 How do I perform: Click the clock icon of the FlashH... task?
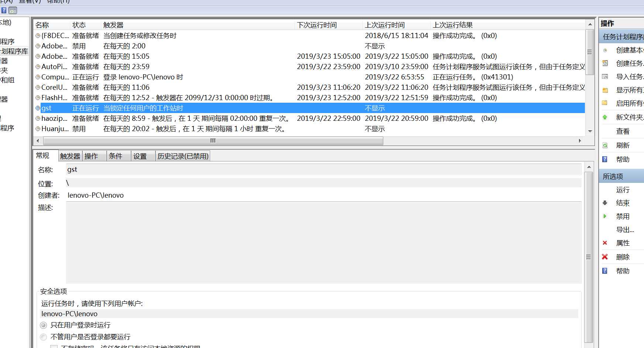tap(38, 98)
